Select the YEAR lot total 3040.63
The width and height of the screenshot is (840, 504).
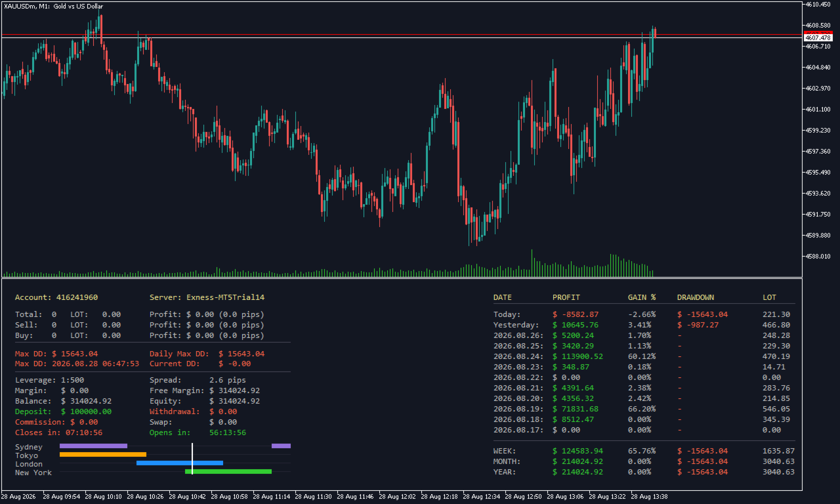(x=778, y=472)
